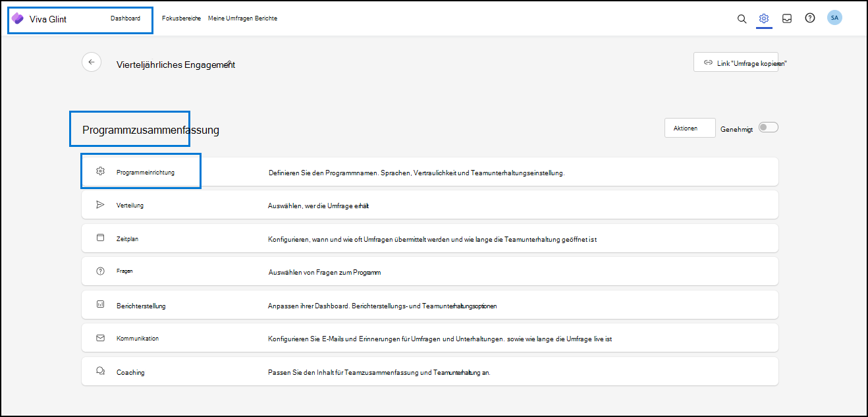The width and height of the screenshot is (868, 417).
Task: Open the Programmeinrichtung gear icon
Action: 100,170
